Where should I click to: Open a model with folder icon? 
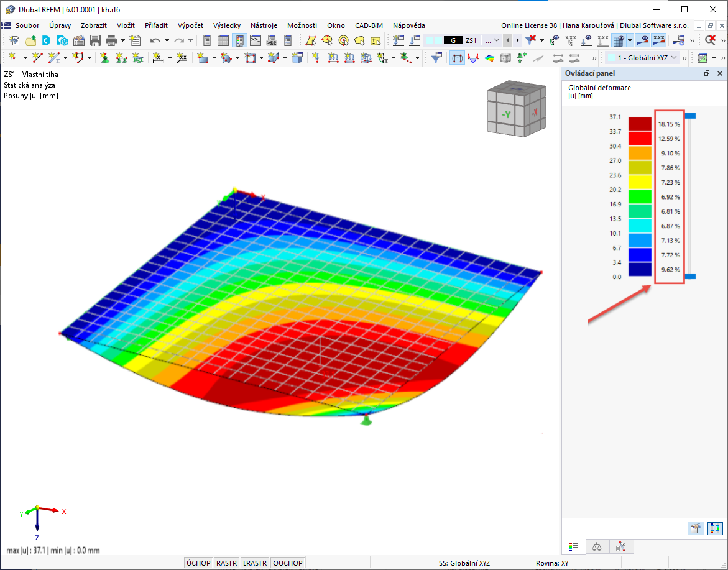30,41
